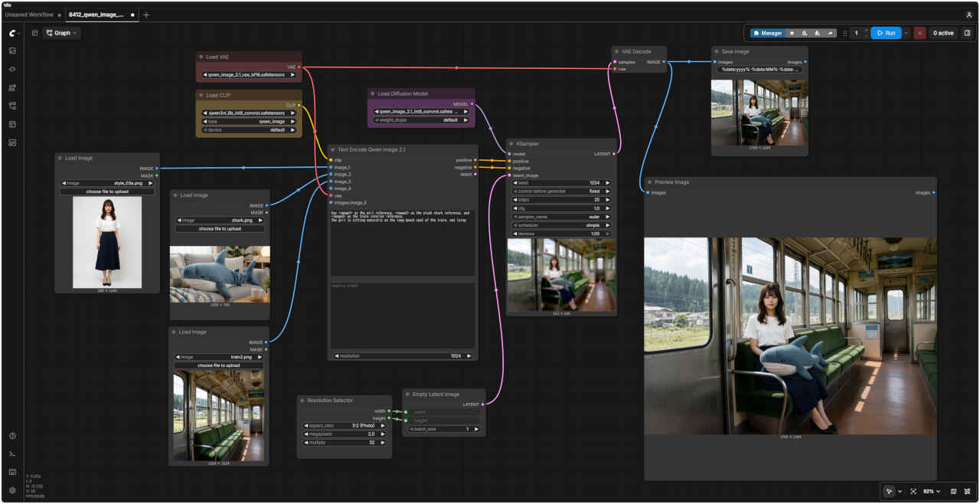Click the prompt text area in Text Encode

(402, 242)
